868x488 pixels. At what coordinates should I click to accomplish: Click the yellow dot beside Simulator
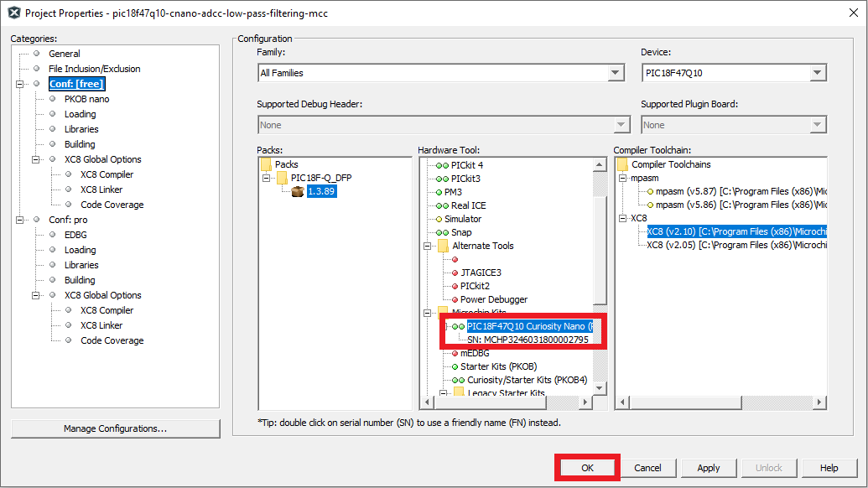tap(439, 219)
